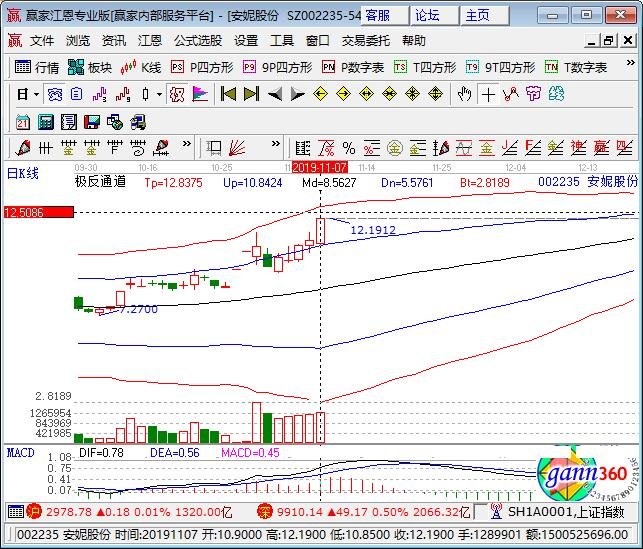Open the 浏览 menu
The image size is (643, 549).
click(x=78, y=41)
